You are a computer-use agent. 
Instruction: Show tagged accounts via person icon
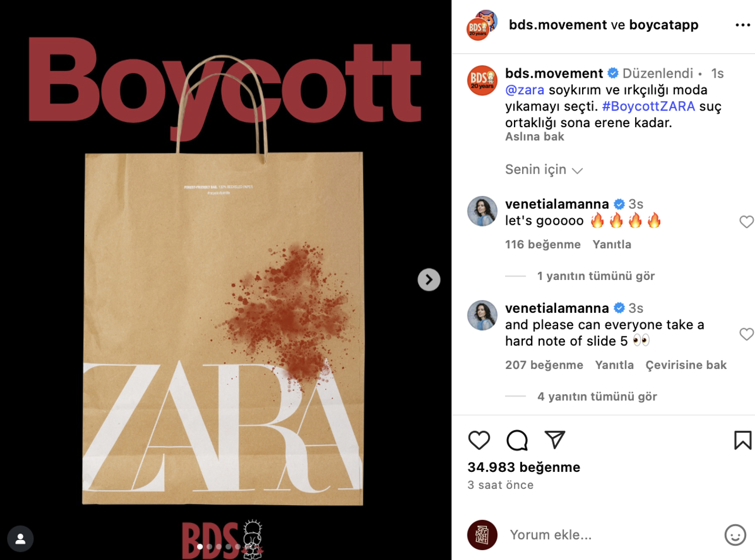click(21, 538)
